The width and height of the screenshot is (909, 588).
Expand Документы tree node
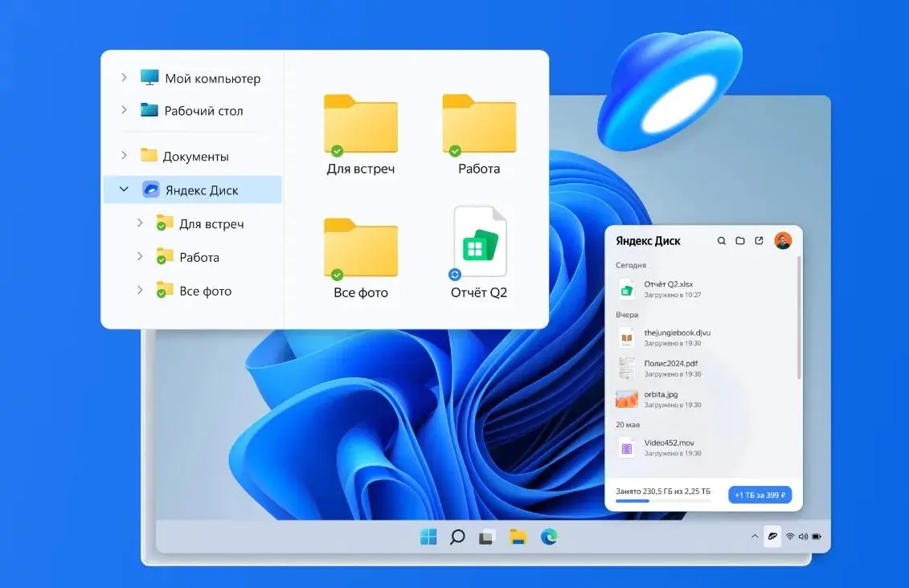124,155
